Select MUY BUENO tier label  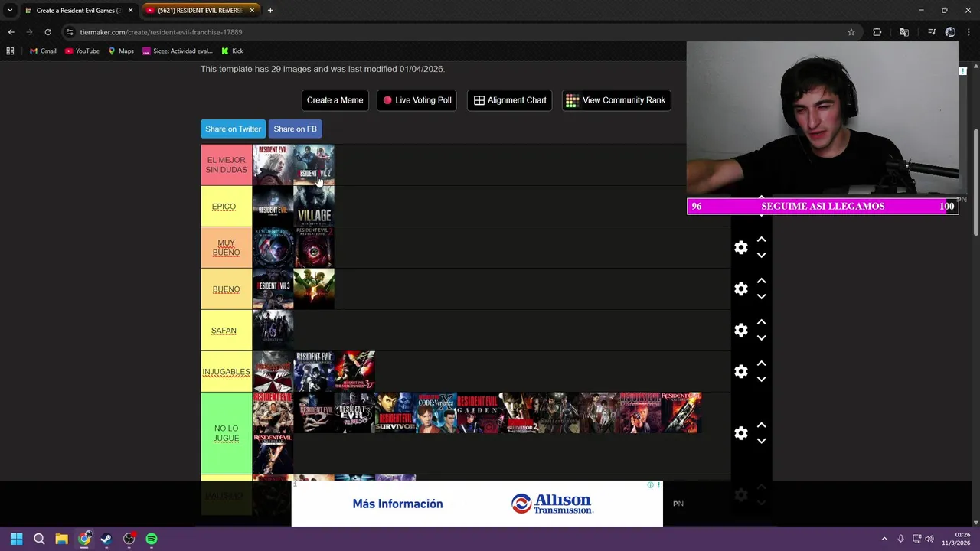point(226,248)
